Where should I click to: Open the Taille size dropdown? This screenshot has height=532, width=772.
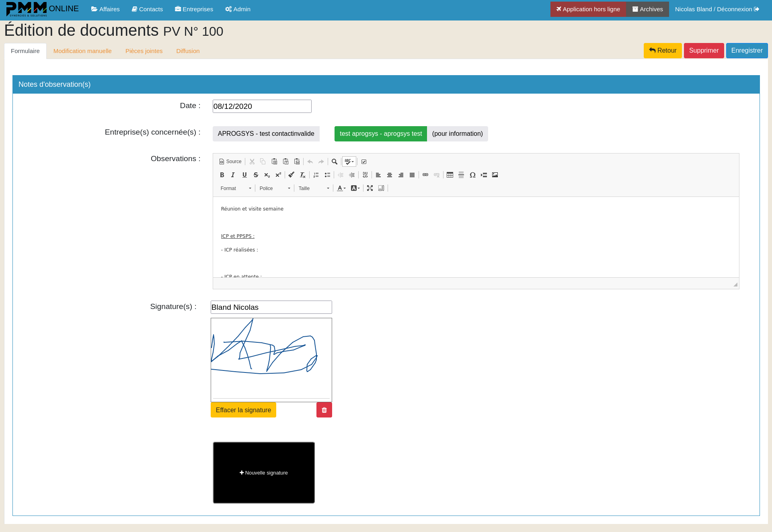pos(314,188)
